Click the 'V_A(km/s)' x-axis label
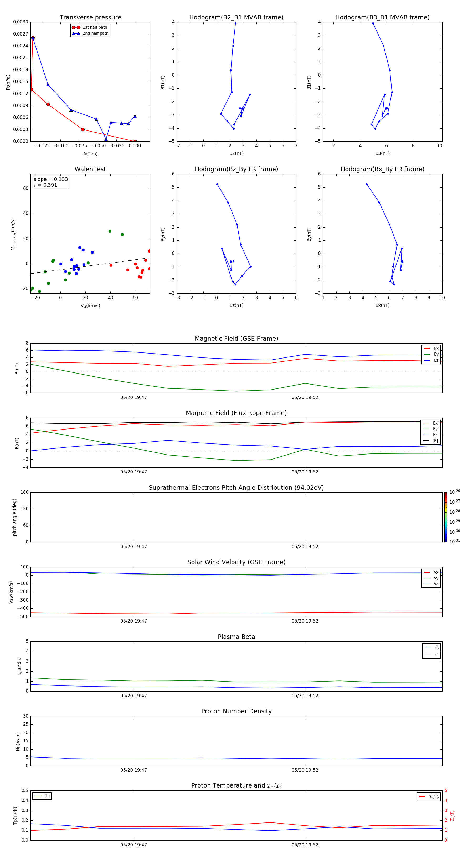 [x=90, y=306]
